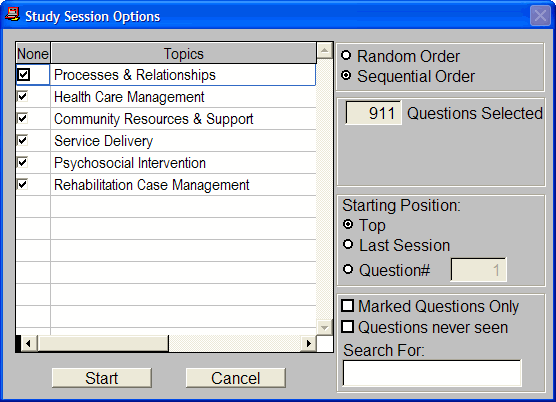Click the app icon in title bar
The image size is (556, 402).
pos(13,15)
